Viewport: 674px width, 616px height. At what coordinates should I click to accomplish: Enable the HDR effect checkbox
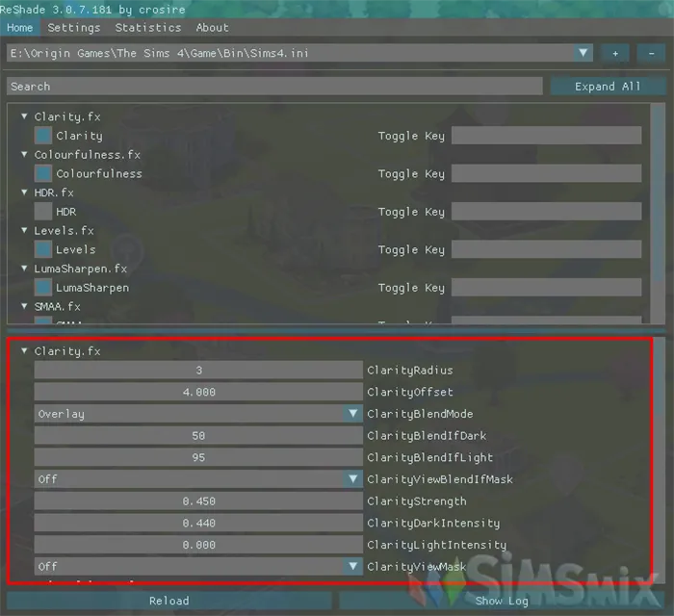coord(43,212)
